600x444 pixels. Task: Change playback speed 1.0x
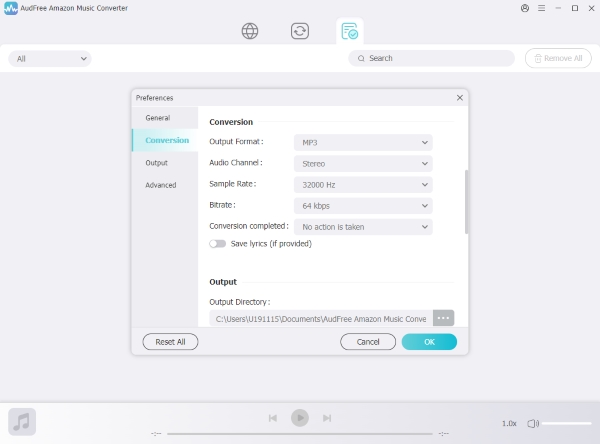[x=509, y=423]
